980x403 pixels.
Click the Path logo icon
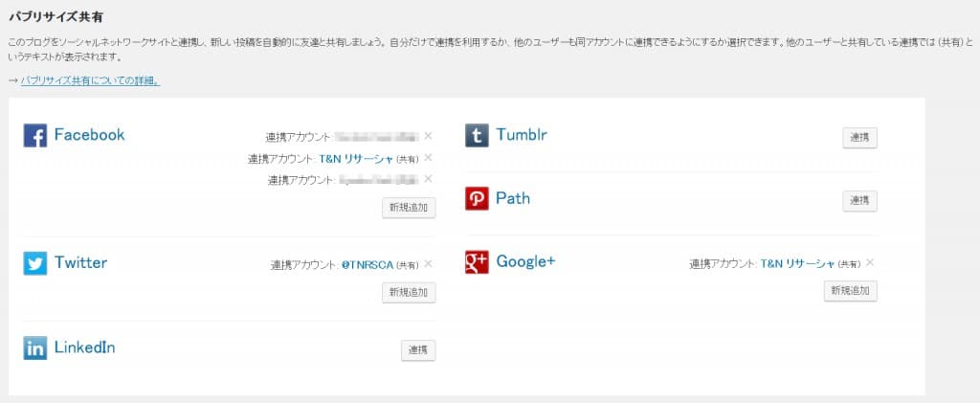(477, 199)
